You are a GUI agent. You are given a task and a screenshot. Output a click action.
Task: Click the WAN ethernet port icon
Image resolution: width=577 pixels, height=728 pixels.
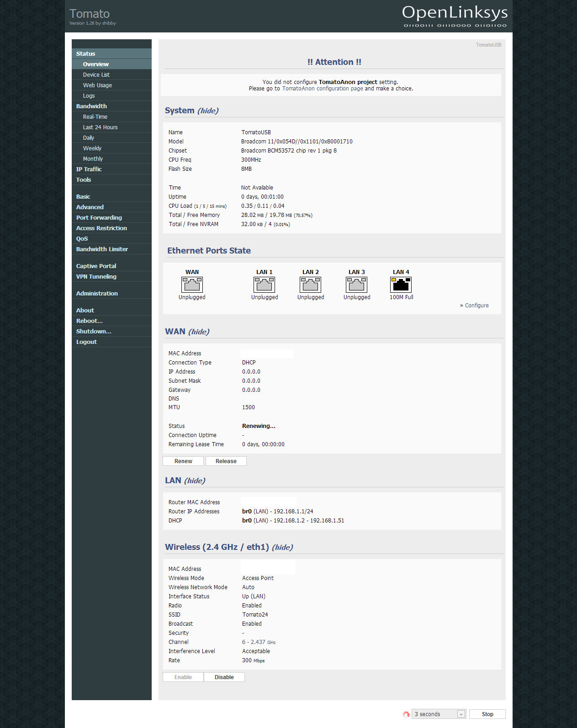tap(192, 285)
